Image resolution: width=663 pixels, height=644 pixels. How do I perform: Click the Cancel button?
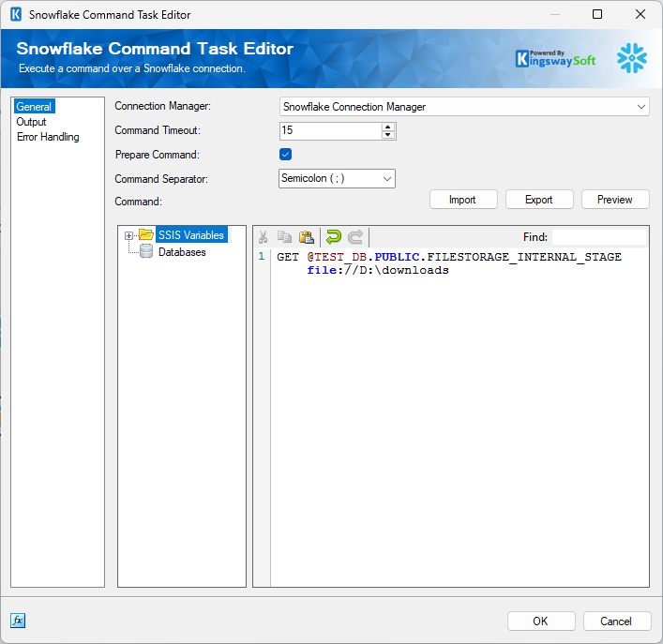coord(617,622)
